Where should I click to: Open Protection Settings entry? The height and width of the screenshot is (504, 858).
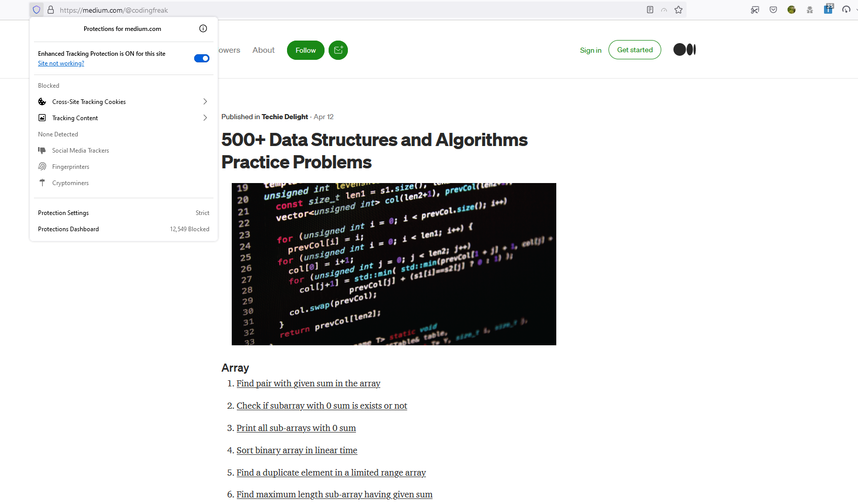124,213
